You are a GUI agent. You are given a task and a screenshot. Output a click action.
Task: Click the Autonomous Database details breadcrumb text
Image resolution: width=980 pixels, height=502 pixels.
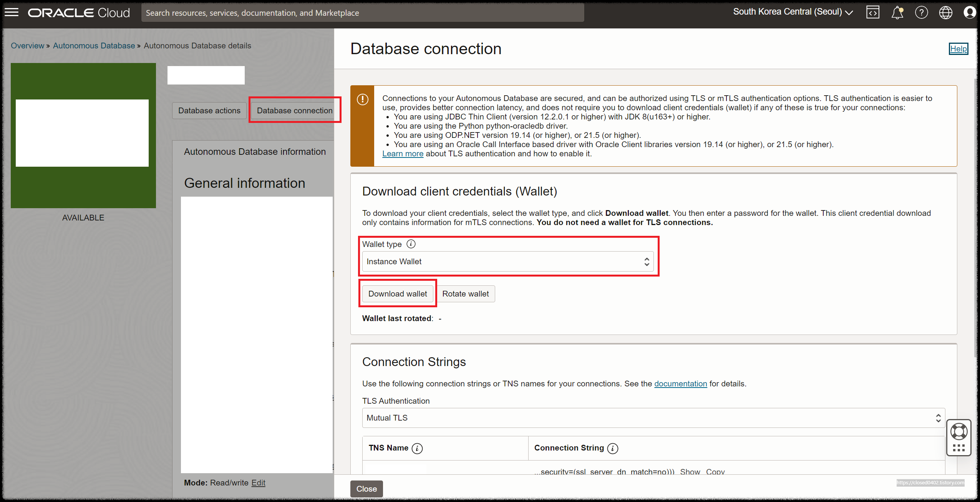point(197,46)
